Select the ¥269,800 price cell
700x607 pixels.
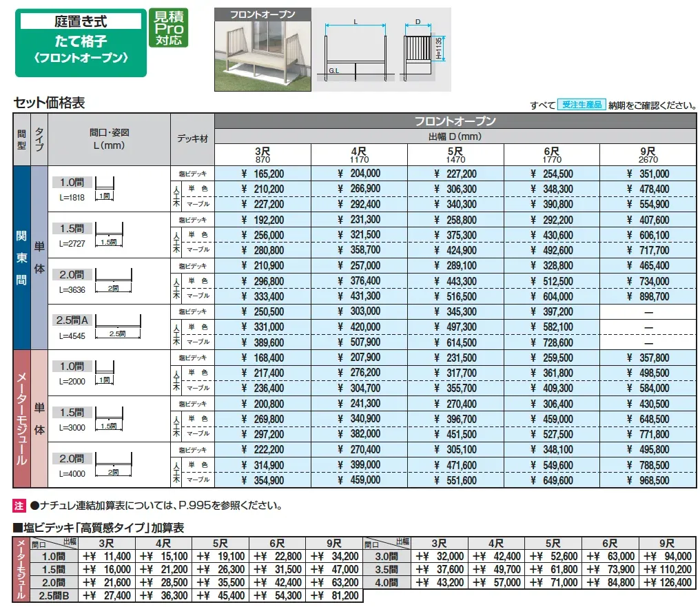262,419
